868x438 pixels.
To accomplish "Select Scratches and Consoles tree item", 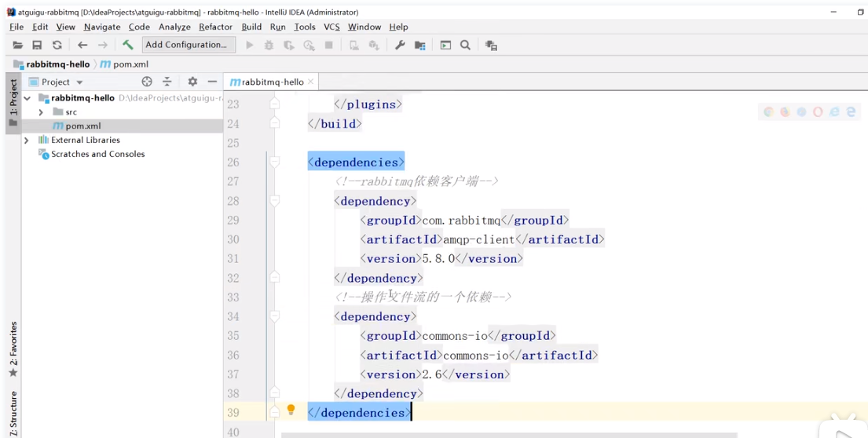I will (98, 155).
